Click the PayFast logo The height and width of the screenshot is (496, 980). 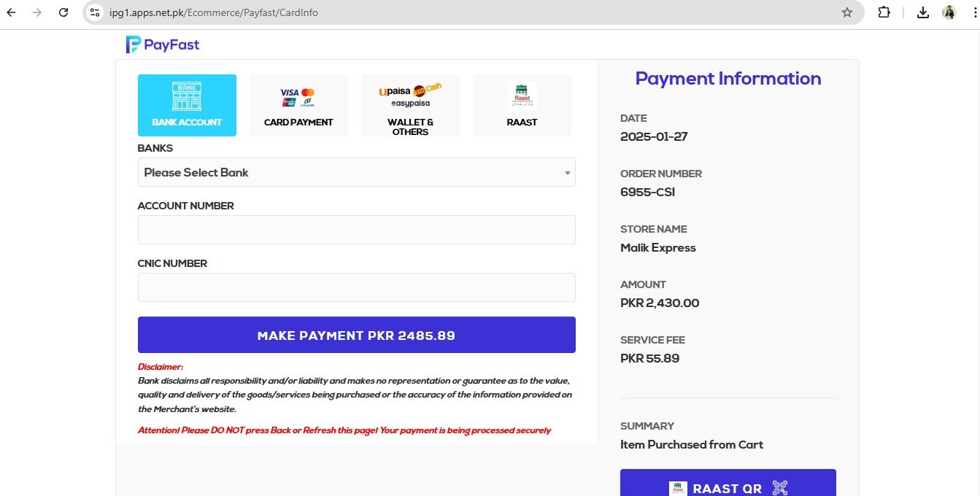[163, 44]
